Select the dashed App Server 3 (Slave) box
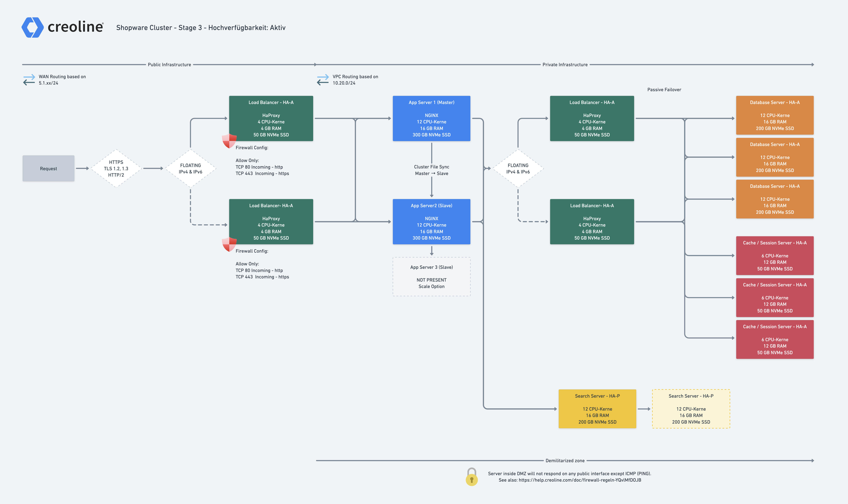This screenshot has height=504, width=848. click(431, 277)
